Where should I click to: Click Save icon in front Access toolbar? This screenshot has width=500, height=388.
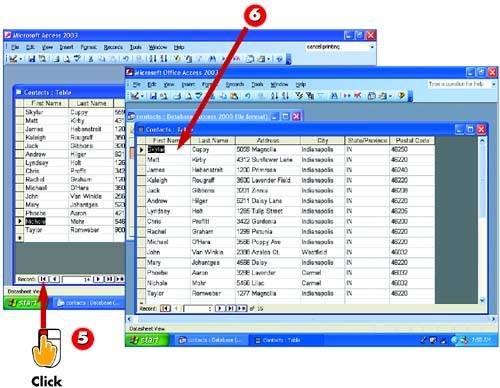click(x=153, y=96)
